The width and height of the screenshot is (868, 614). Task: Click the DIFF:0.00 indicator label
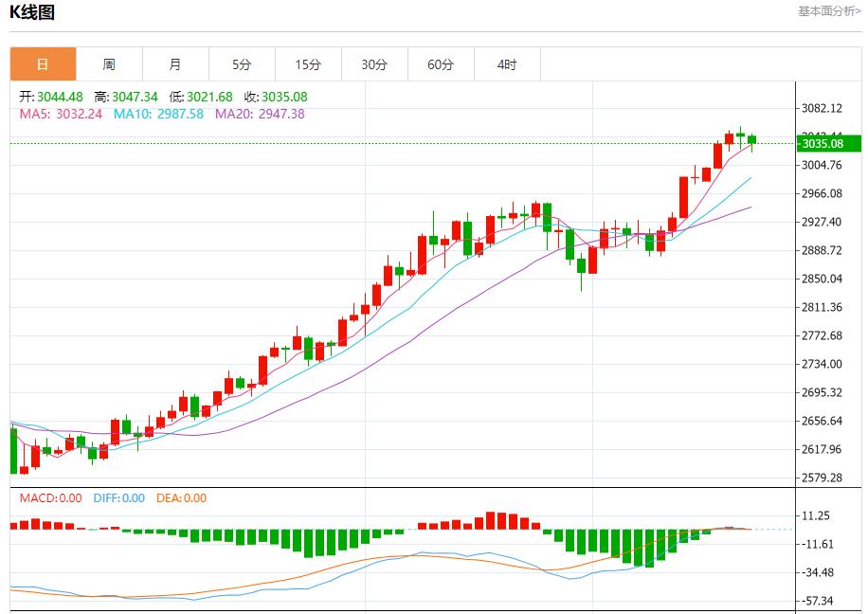pyautogui.click(x=118, y=498)
